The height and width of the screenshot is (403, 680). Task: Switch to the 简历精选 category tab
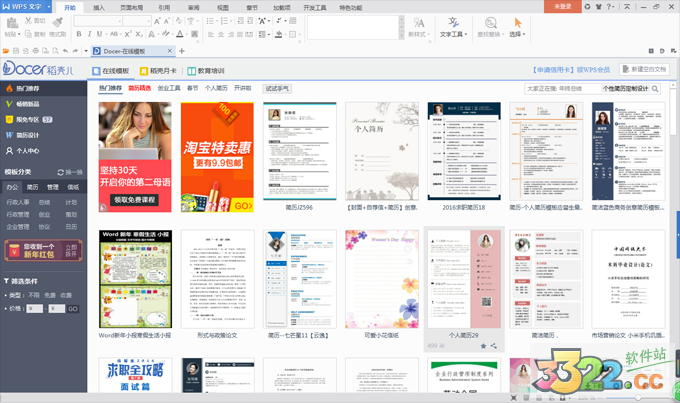pyautogui.click(x=140, y=88)
